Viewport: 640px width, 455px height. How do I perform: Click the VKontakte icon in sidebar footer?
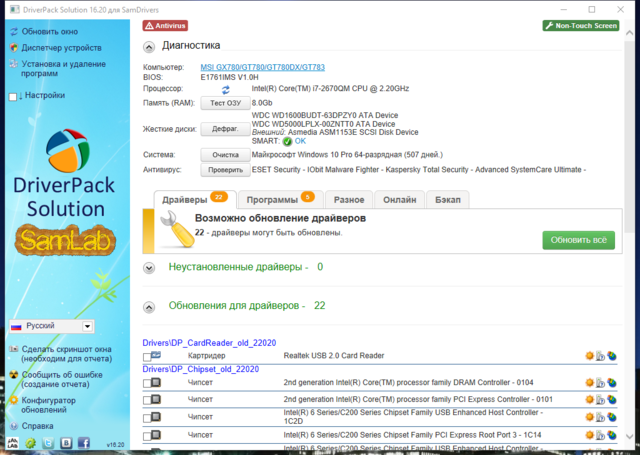tap(66, 441)
